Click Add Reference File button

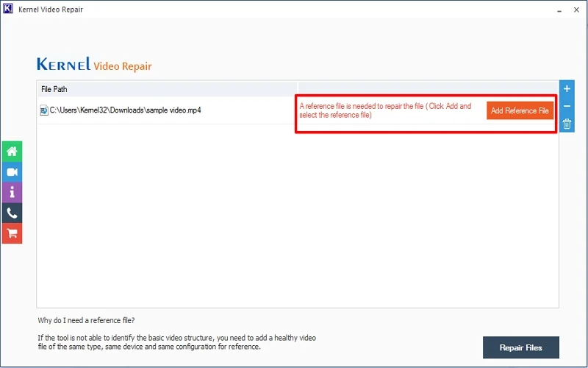(x=520, y=111)
